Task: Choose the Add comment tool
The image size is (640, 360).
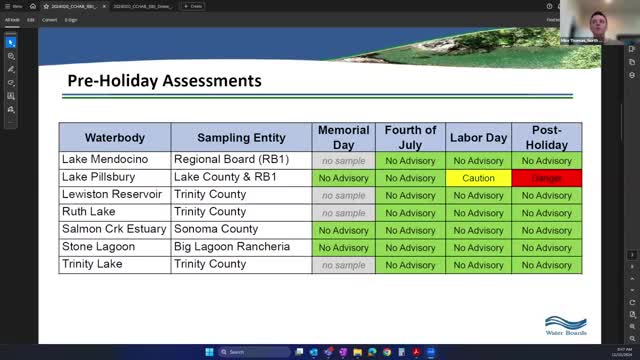Action: click(x=11, y=56)
